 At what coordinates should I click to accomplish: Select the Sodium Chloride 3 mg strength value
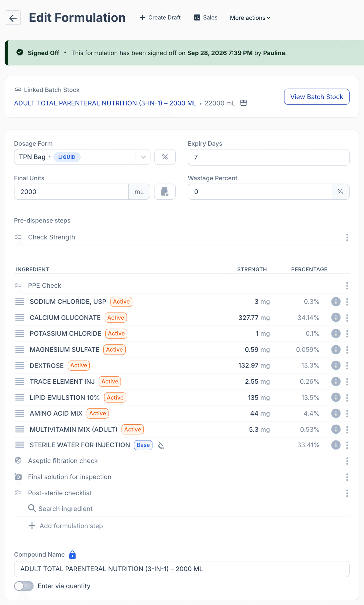262,302
